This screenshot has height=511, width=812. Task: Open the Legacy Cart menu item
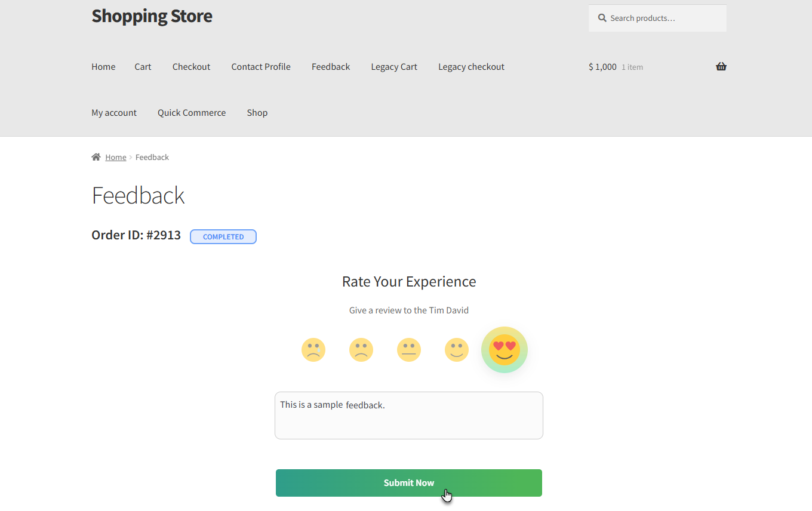tap(394, 67)
